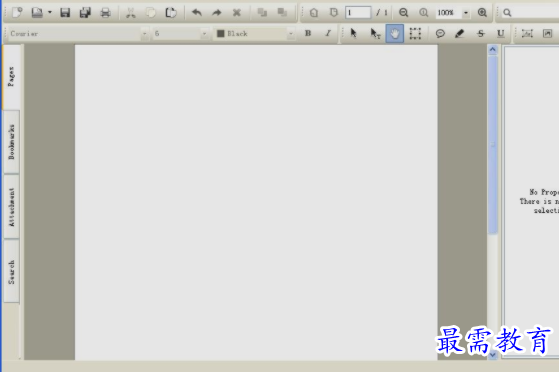Viewport: 559px width, 372px height.
Task: Toggle the strikethrough tool
Action: pyautogui.click(x=481, y=34)
